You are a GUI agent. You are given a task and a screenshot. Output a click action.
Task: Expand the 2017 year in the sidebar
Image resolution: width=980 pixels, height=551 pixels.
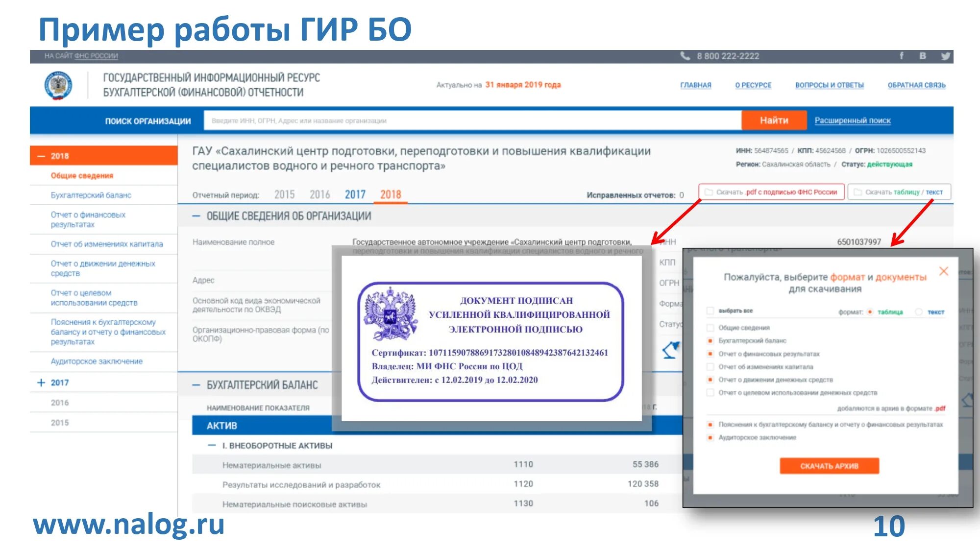pyautogui.click(x=41, y=383)
